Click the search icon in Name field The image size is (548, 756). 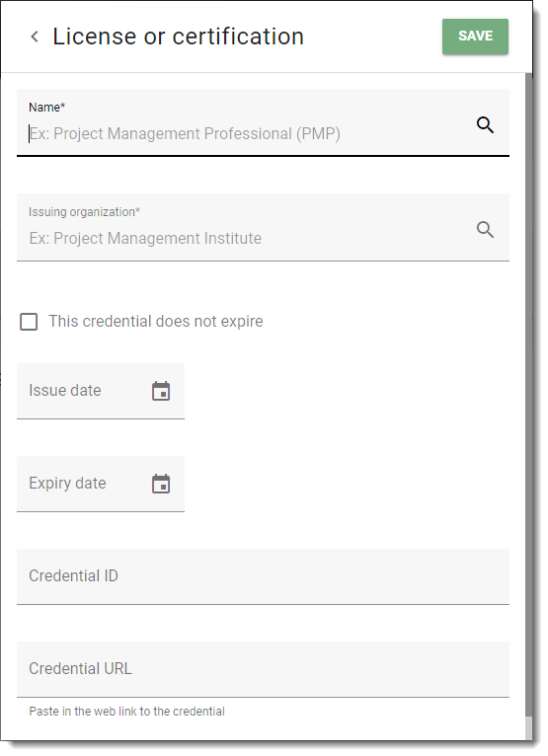pos(485,125)
